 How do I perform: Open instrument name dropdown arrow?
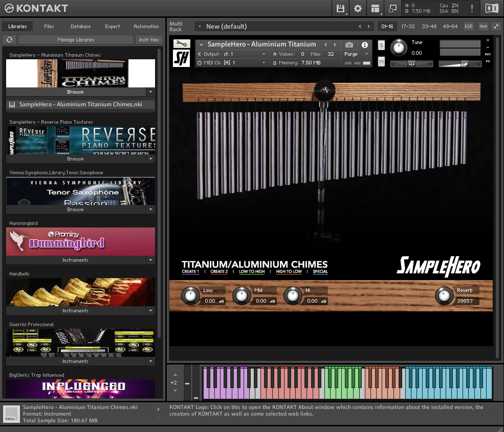pos(201,44)
